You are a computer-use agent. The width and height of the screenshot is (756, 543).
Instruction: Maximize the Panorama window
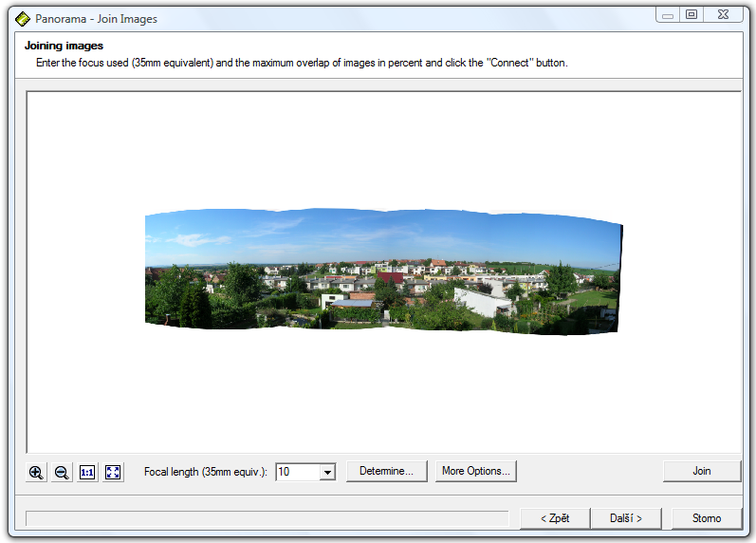point(691,14)
